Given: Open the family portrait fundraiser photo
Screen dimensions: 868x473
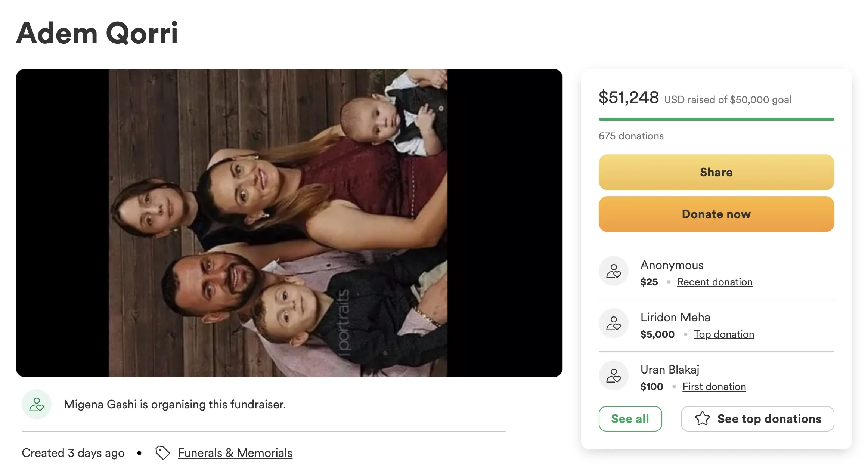Looking at the screenshot, I should 278,223.
